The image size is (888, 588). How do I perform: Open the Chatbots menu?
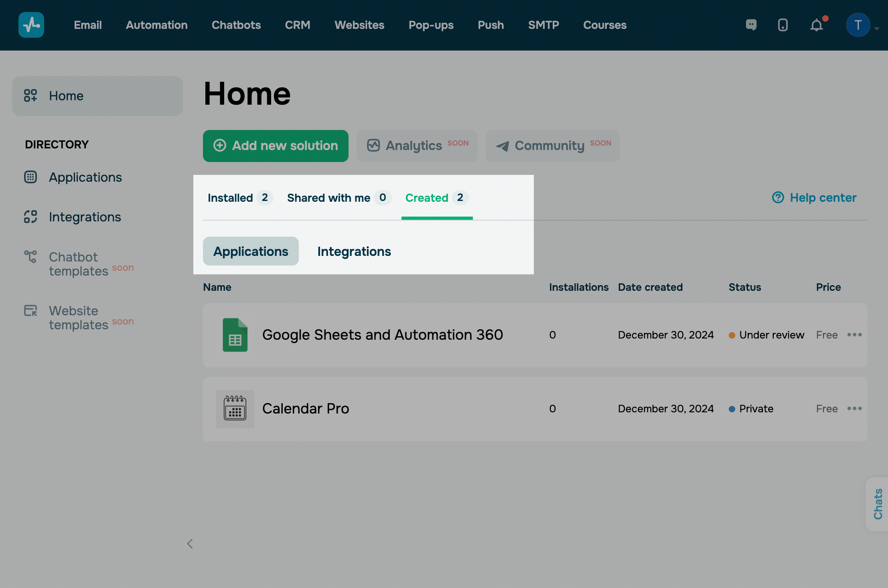tap(236, 25)
